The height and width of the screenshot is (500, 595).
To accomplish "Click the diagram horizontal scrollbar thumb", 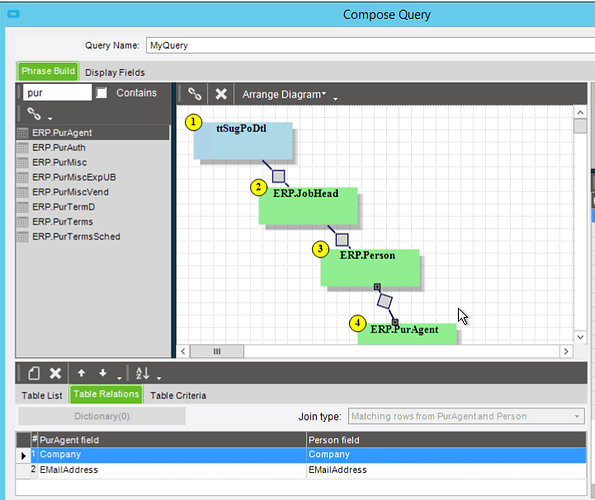I will pyautogui.click(x=217, y=351).
